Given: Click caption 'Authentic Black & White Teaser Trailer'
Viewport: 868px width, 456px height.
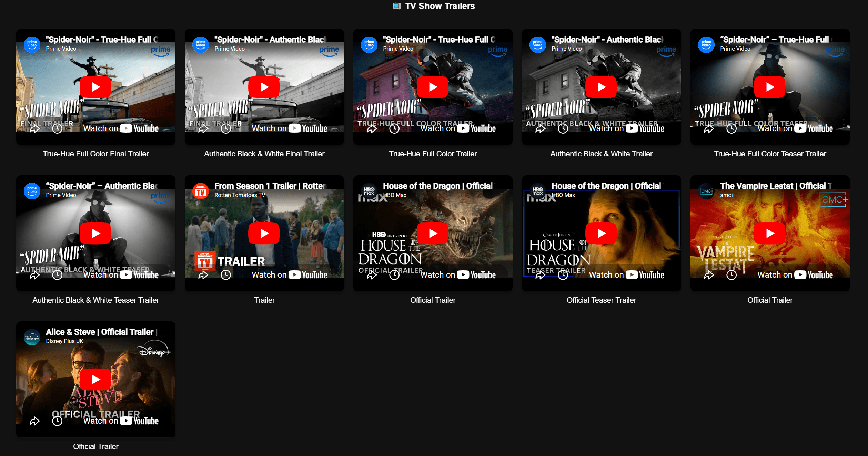Looking at the screenshot, I should click(x=96, y=300).
